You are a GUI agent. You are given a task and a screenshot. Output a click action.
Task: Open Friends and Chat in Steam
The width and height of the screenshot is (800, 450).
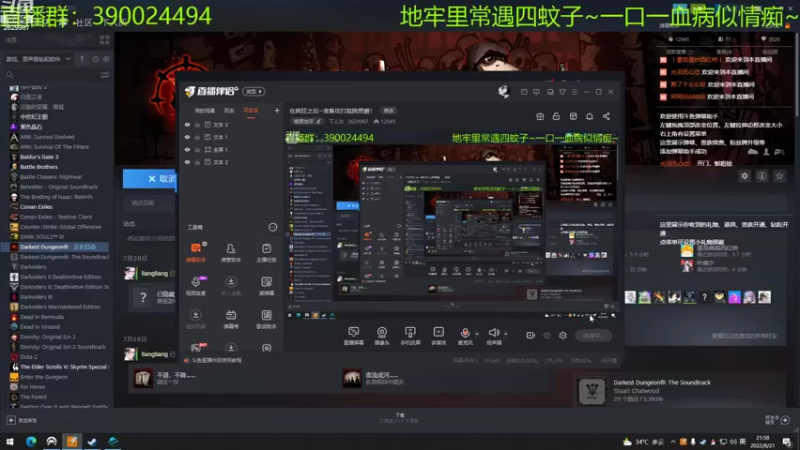click(778, 420)
